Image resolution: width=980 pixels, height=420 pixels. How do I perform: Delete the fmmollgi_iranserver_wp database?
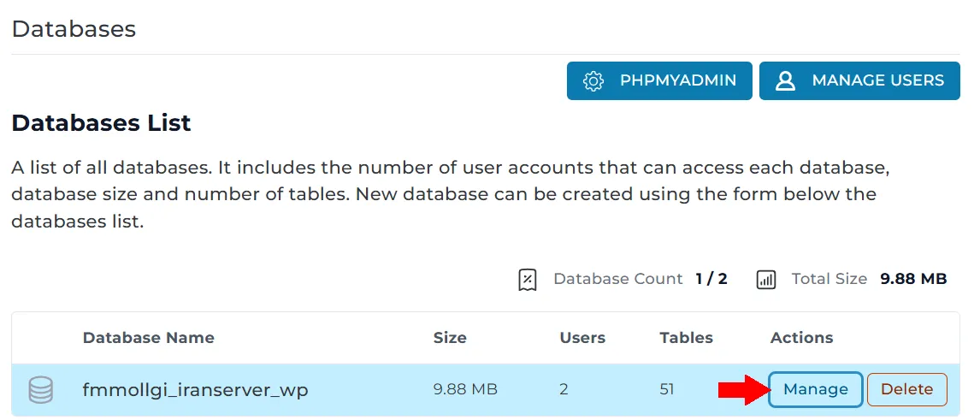coord(906,389)
